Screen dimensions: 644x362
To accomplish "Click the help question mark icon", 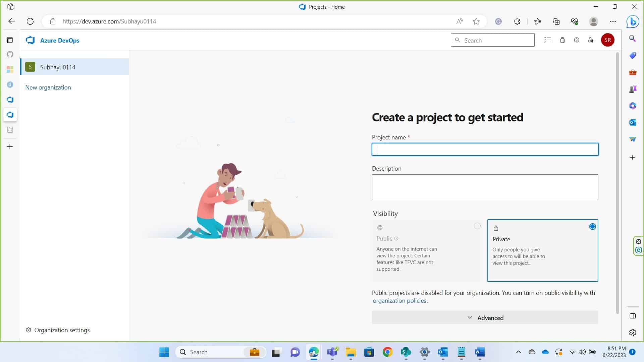I will [x=577, y=40].
